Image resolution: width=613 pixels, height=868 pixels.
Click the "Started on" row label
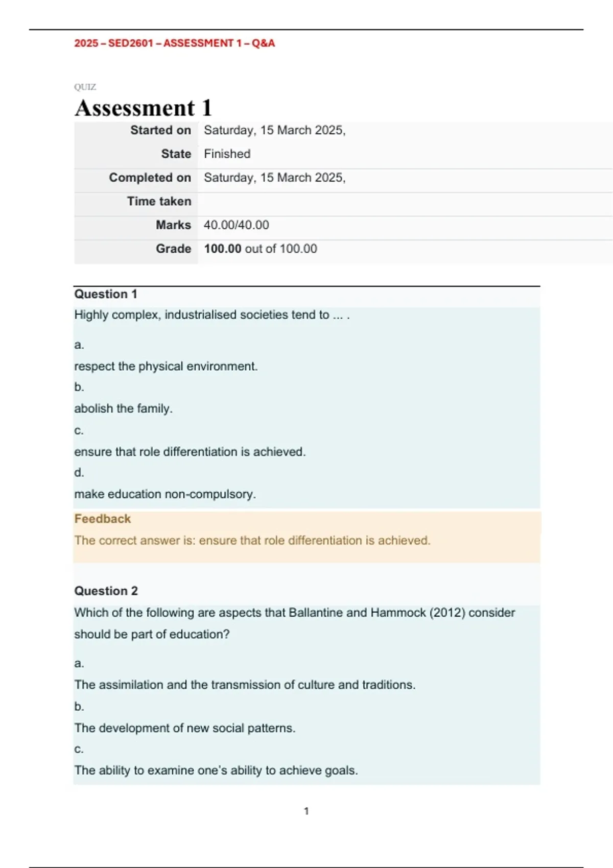click(160, 130)
